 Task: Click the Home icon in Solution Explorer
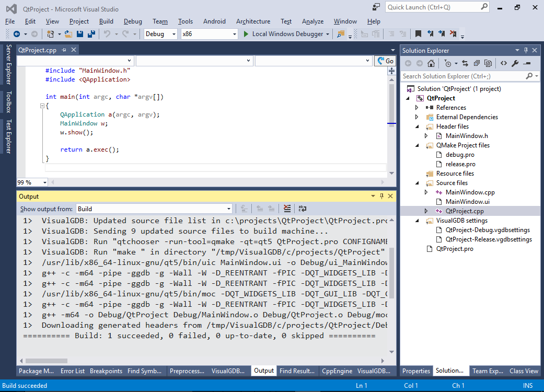[431, 63]
